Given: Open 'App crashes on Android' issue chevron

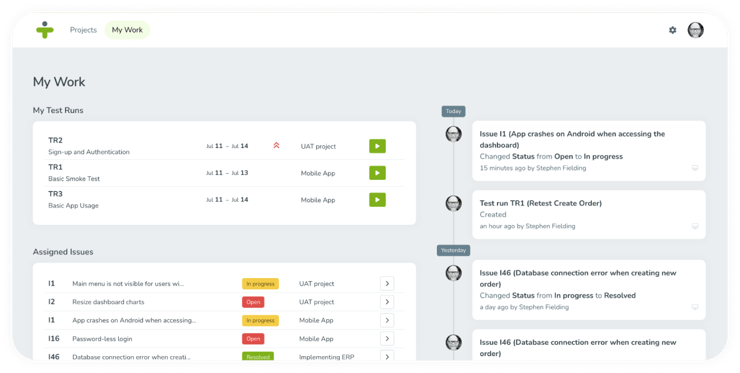Looking at the screenshot, I should (387, 321).
